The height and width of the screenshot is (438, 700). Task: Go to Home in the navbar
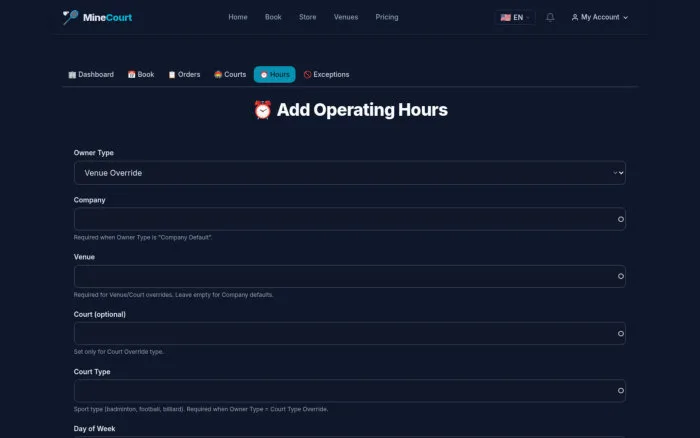coord(238,17)
